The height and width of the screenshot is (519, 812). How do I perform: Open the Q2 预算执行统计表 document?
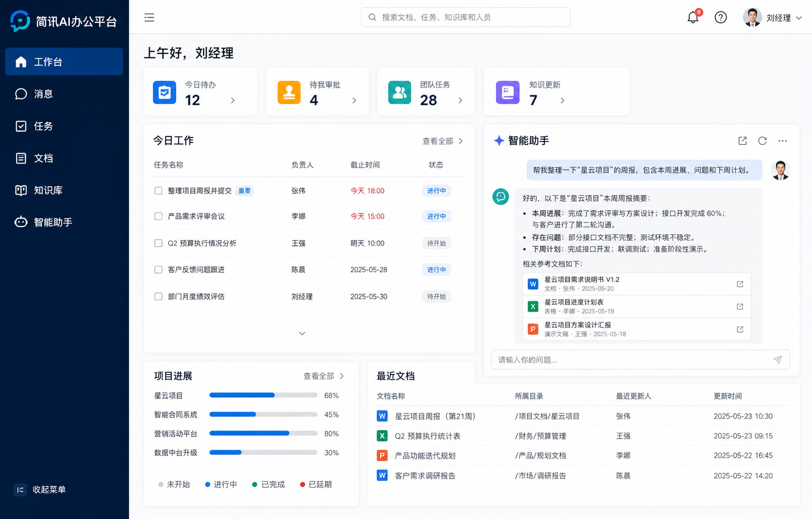(x=427, y=436)
